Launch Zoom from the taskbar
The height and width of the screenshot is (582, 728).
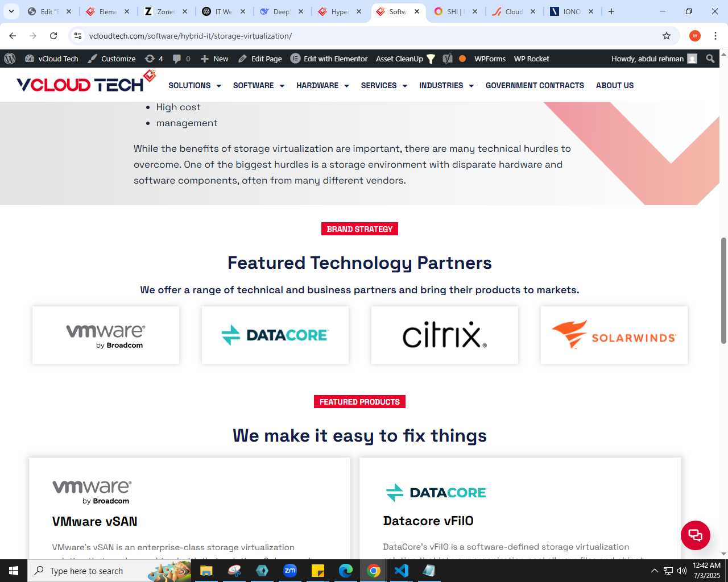[x=290, y=571]
